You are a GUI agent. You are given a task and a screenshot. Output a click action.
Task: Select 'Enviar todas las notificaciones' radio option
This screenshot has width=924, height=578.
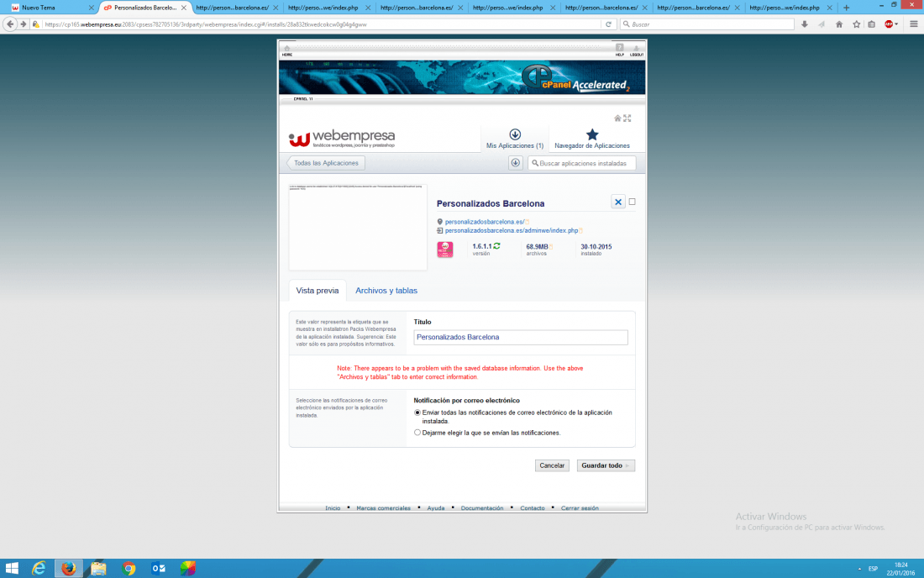(417, 413)
